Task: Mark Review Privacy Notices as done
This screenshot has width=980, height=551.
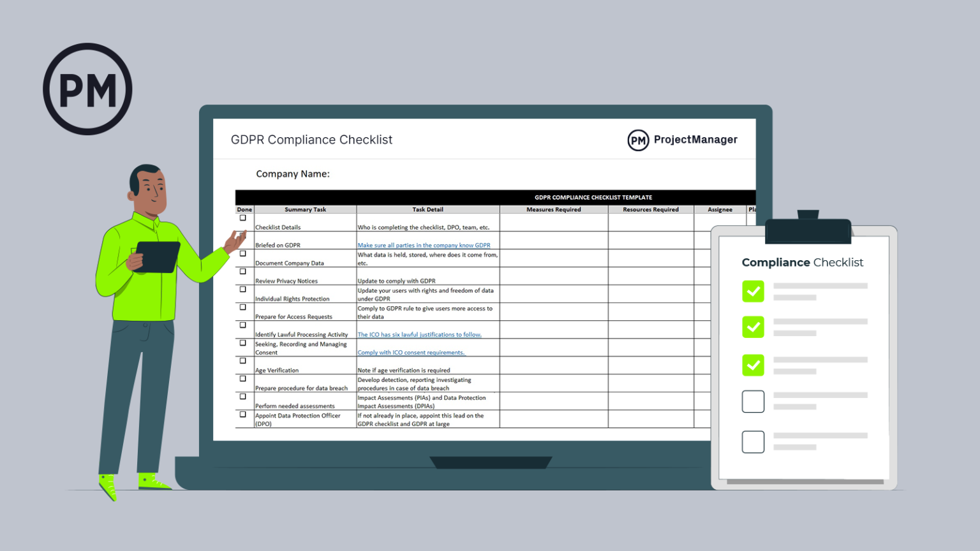Action: (x=243, y=271)
